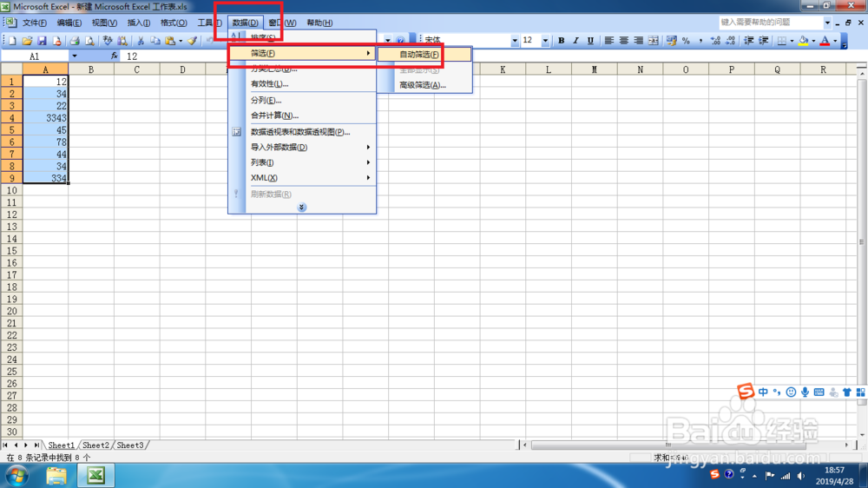868x488 pixels.
Task: Click the Decrease Indent icon
Action: point(748,41)
